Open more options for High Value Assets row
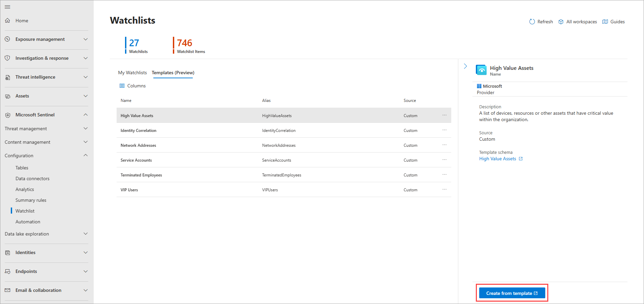The width and height of the screenshot is (644, 304). click(444, 115)
